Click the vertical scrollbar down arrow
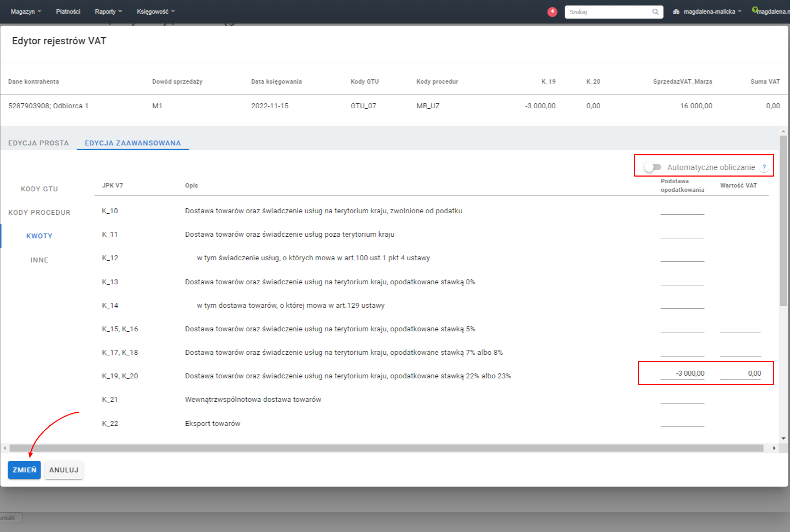This screenshot has height=532, width=790. tap(783, 438)
